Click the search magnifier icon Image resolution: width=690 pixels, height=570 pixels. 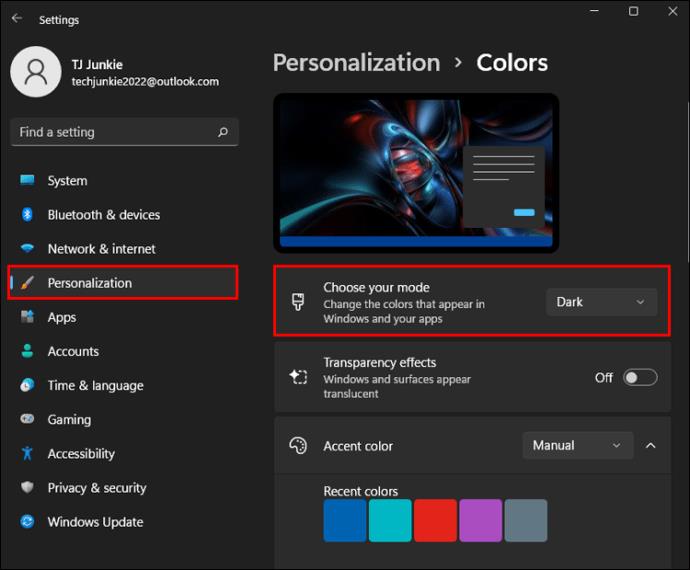point(223,132)
